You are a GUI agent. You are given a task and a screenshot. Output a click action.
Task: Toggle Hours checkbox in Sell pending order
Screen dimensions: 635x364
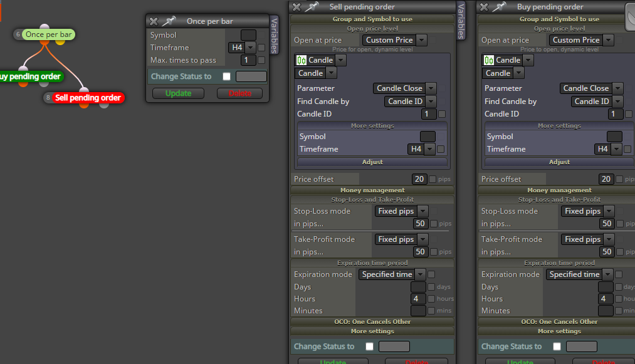tap(431, 299)
